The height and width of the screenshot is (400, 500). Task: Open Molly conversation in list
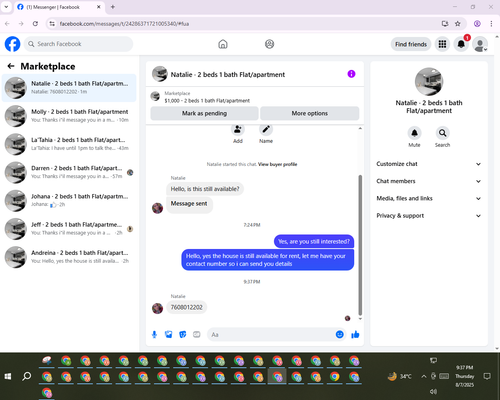coord(69,116)
